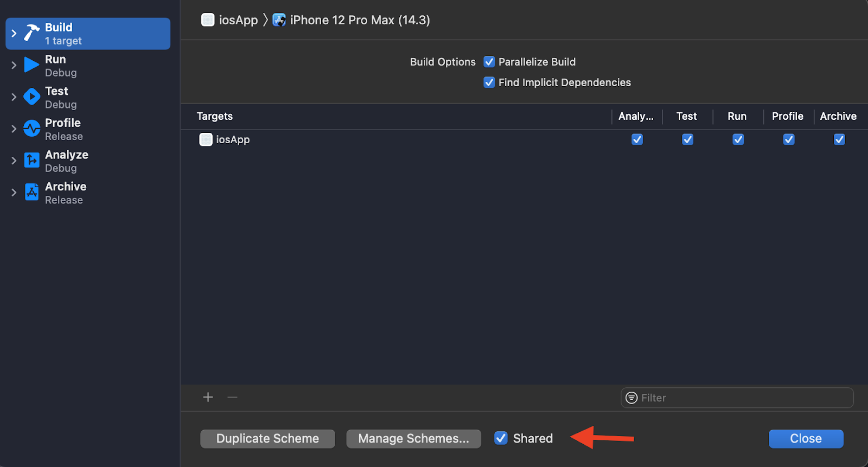Uncheck Find Implicit Dependencies
This screenshot has height=467, width=868.
489,82
